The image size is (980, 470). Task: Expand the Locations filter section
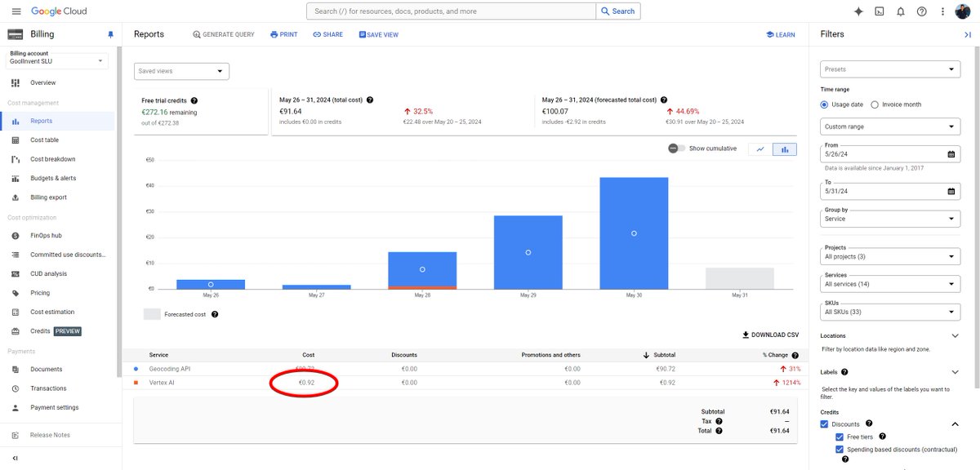tap(955, 335)
